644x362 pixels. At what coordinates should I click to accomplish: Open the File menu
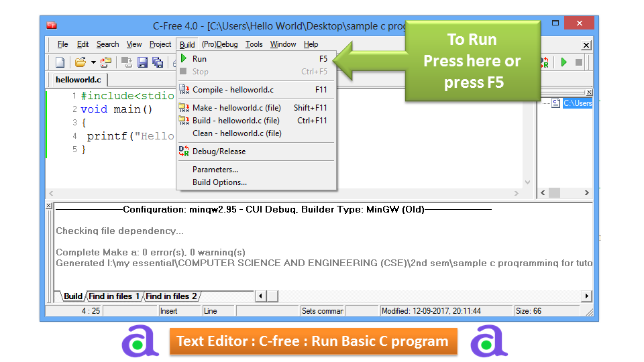[x=63, y=44]
